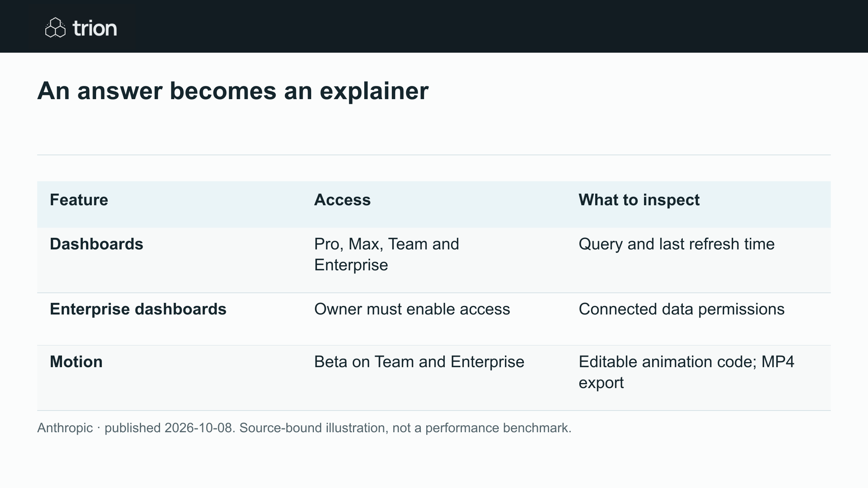Click the 'Feature' column header
The image size is (868, 488).
click(x=79, y=200)
